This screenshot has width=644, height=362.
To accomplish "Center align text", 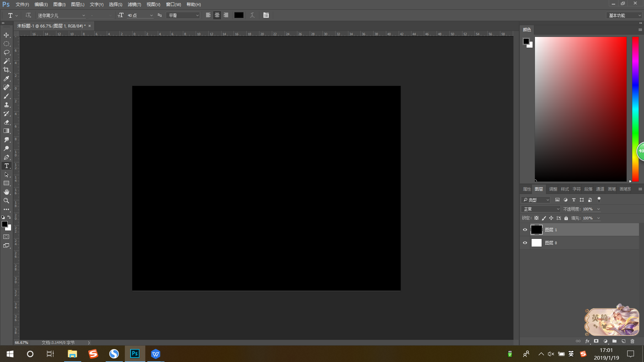I will [x=217, y=15].
